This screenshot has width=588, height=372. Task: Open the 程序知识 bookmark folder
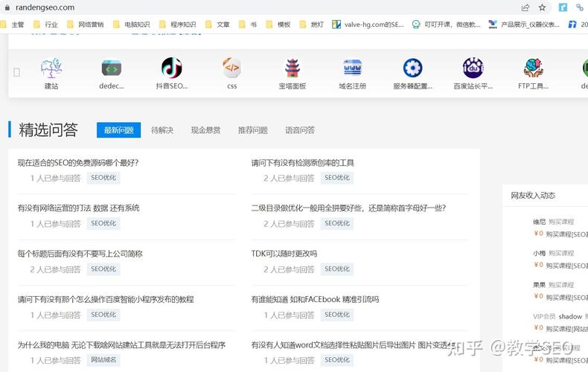(x=177, y=25)
